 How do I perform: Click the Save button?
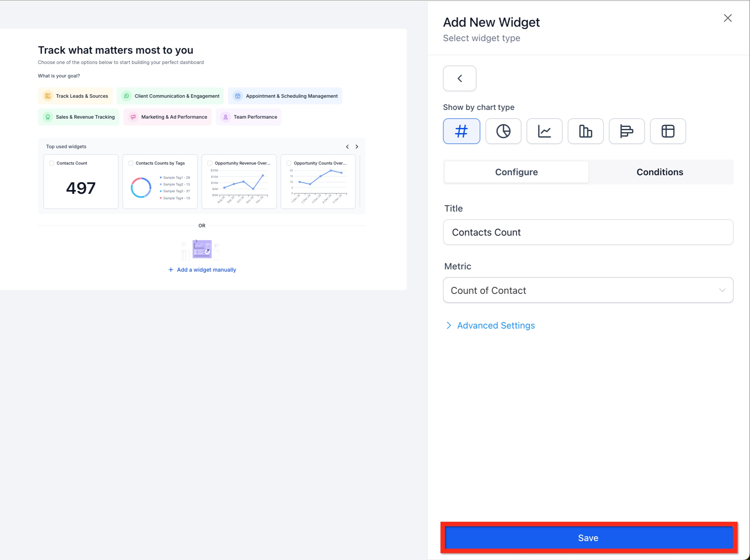pyautogui.click(x=588, y=538)
